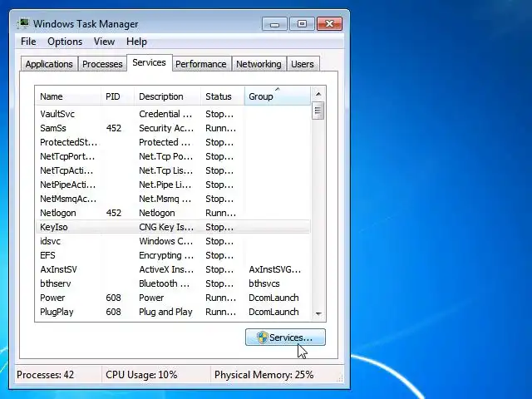Switch to the Performance tab
Image resolution: width=532 pixels, height=399 pixels.
pos(201,64)
